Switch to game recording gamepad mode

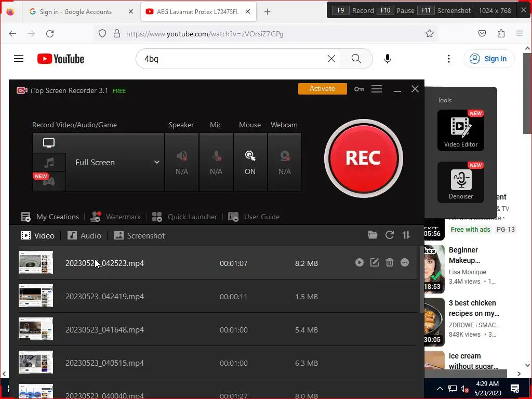click(x=49, y=181)
